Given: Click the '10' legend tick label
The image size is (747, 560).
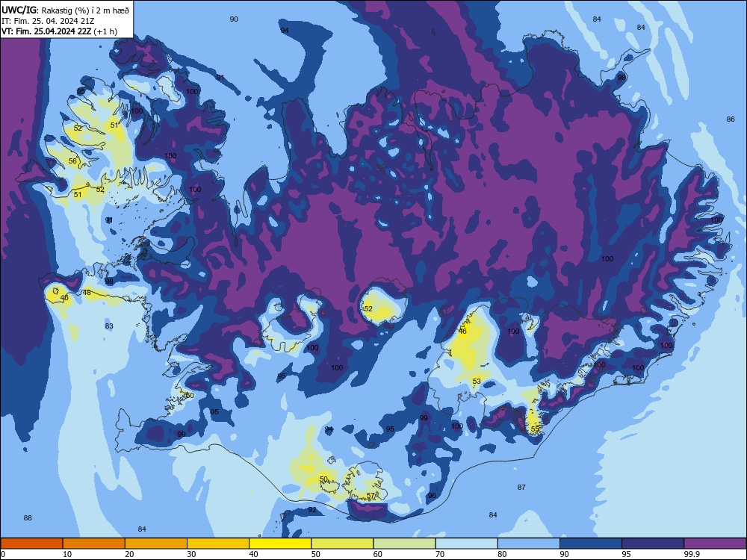Looking at the screenshot, I should click(x=67, y=554).
